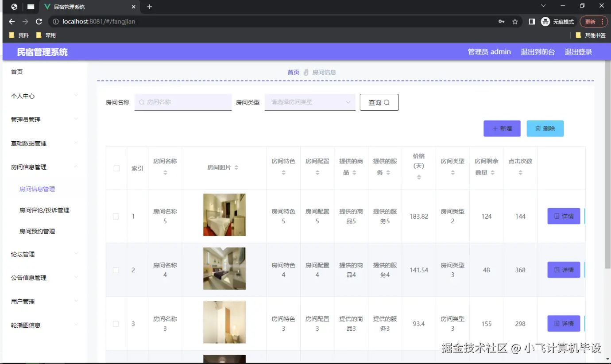This screenshot has height=364, width=611.
Task: Click the room photo thumbnail for 房间名称4
Action: click(x=224, y=268)
